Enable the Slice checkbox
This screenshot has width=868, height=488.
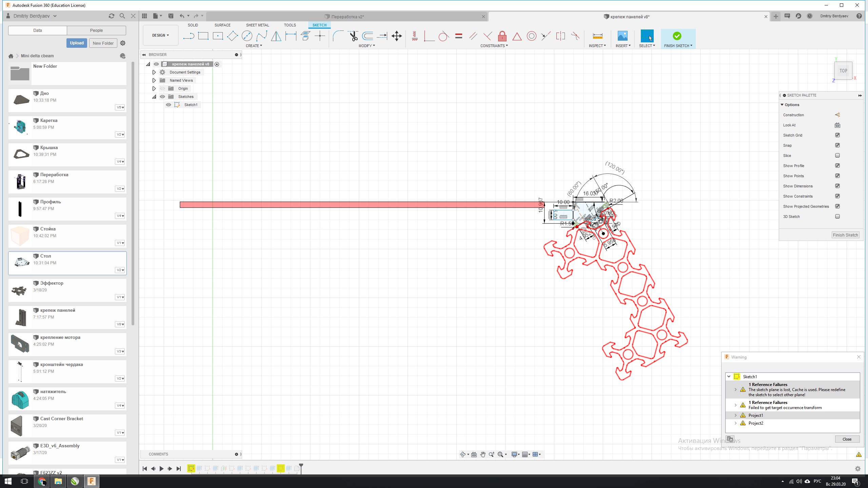837,156
